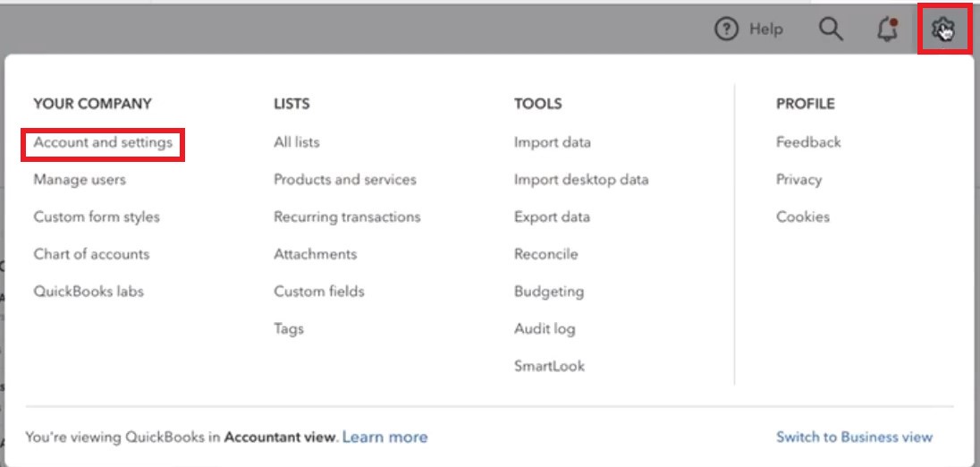Open Cookies under Profile
The image size is (980, 467).
[x=803, y=217]
